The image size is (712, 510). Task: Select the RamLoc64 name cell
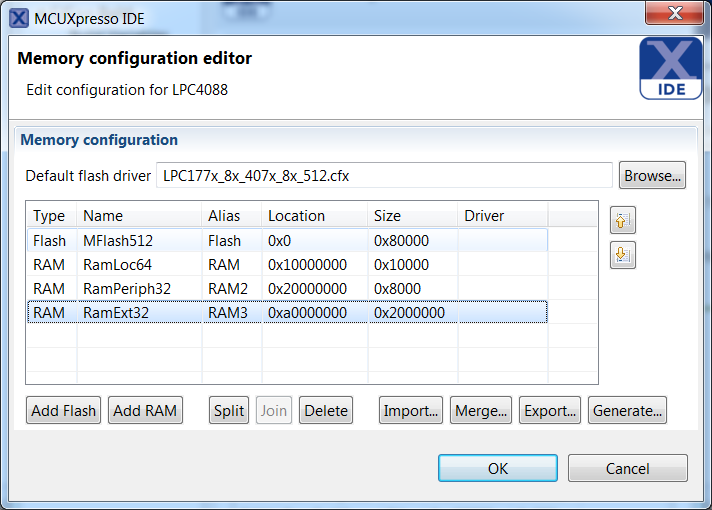coord(139,264)
